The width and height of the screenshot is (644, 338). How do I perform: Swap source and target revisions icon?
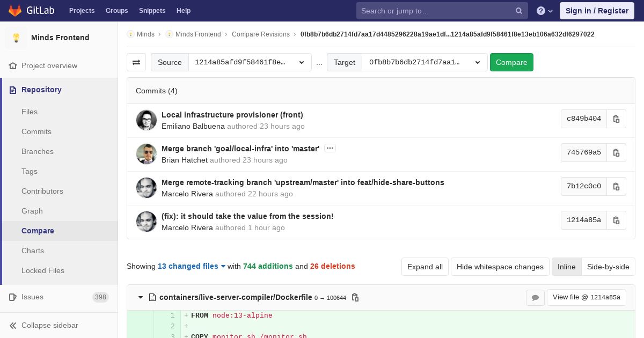pos(136,62)
